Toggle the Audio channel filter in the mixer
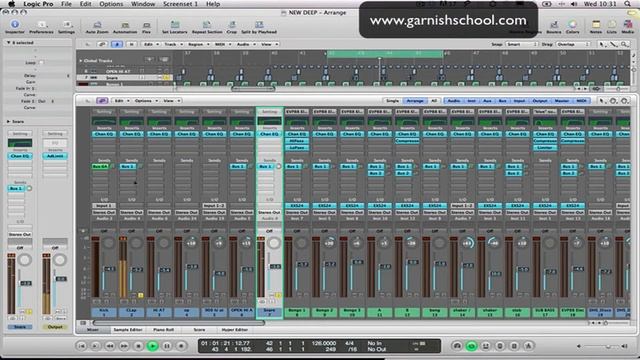 pyautogui.click(x=454, y=101)
